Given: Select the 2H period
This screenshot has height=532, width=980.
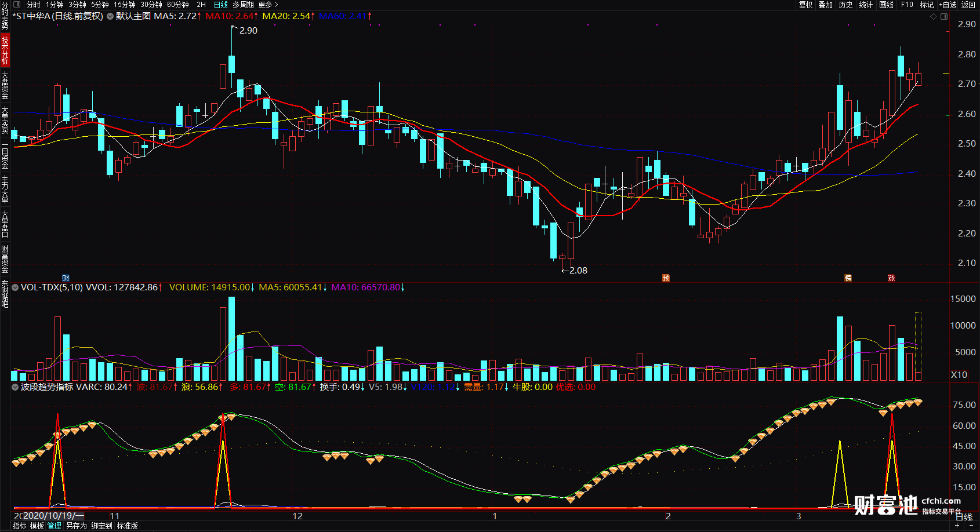Looking at the screenshot, I should pyautogui.click(x=201, y=5).
